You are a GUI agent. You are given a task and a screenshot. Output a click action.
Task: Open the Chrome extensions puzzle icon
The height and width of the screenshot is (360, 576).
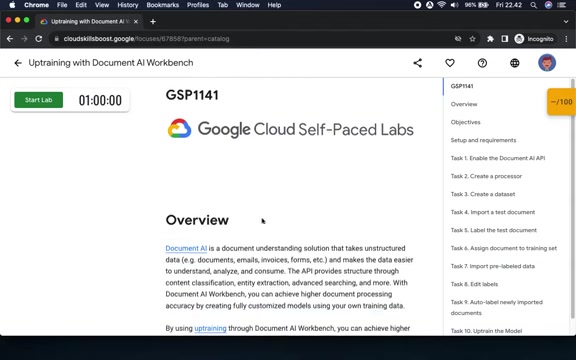coord(490,39)
